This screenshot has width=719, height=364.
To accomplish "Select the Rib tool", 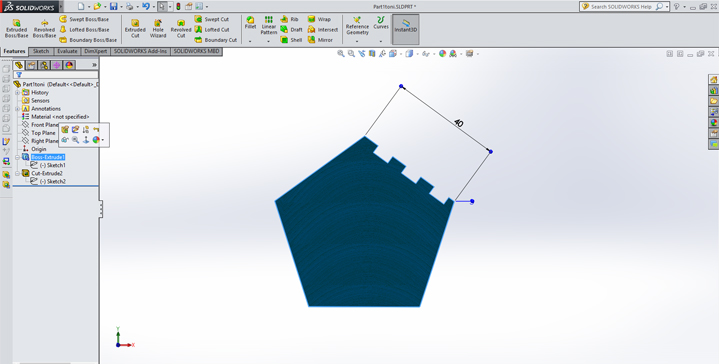I will pyautogui.click(x=289, y=19).
